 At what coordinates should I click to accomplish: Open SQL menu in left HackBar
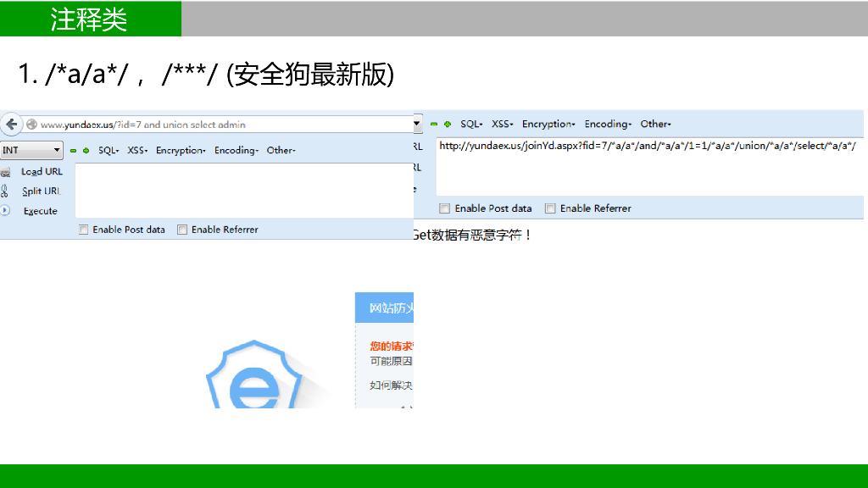[x=108, y=151]
